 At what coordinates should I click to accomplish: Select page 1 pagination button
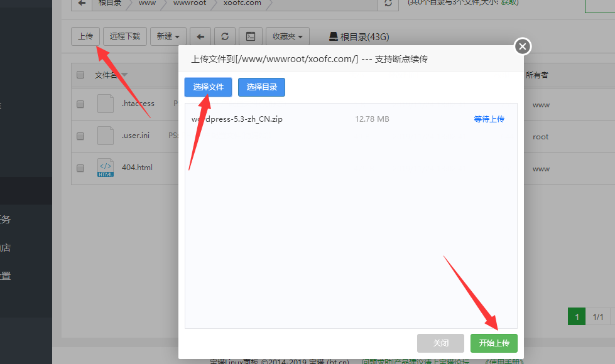577,316
